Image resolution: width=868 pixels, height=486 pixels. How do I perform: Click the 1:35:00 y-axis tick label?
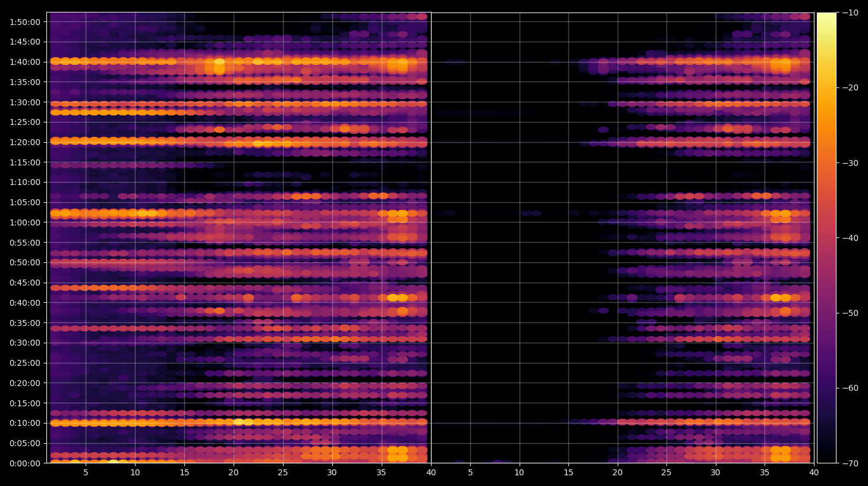pyautogui.click(x=25, y=82)
